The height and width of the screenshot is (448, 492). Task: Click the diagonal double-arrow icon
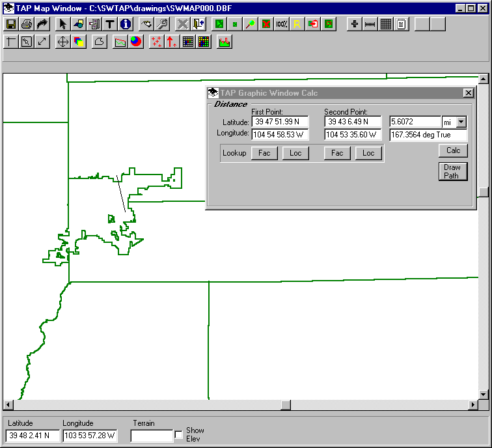(42, 42)
